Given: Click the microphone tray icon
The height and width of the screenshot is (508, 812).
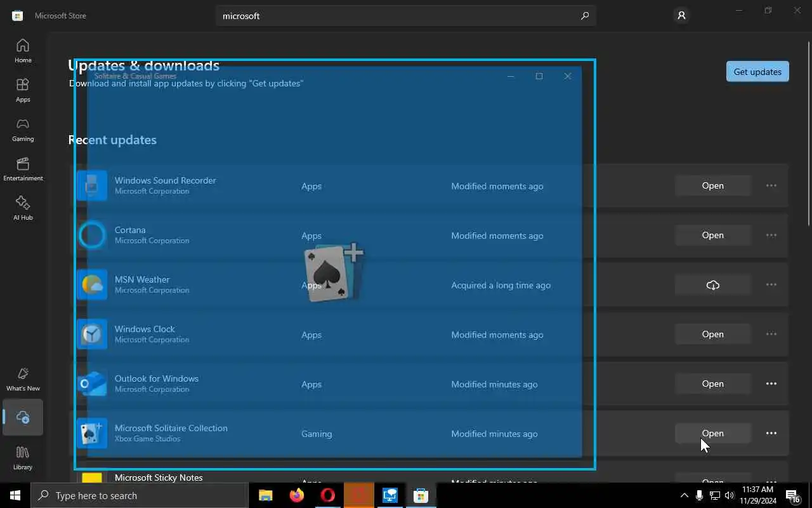Looking at the screenshot, I should click(x=699, y=495).
